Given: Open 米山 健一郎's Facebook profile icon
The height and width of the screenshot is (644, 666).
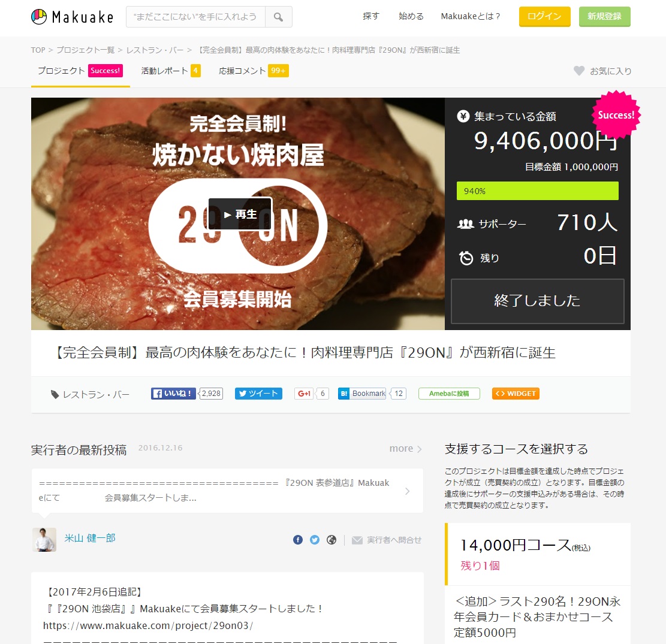Looking at the screenshot, I should (298, 540).
